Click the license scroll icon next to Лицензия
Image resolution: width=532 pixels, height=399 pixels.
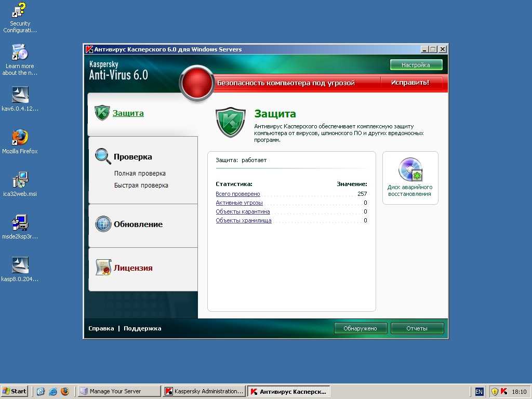pos(103,268)
